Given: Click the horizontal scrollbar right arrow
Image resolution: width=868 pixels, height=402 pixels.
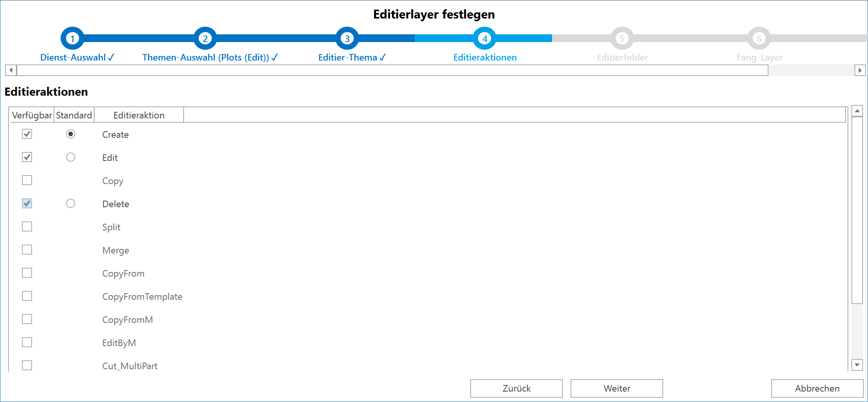Looking at the screenshot, I should (x=860, y=71).
